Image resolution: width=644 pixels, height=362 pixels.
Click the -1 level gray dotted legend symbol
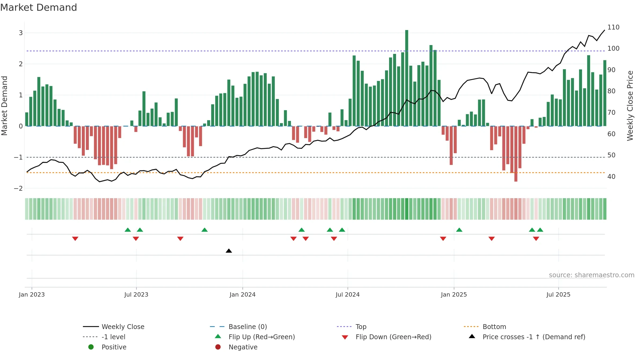tap(90, 337)
